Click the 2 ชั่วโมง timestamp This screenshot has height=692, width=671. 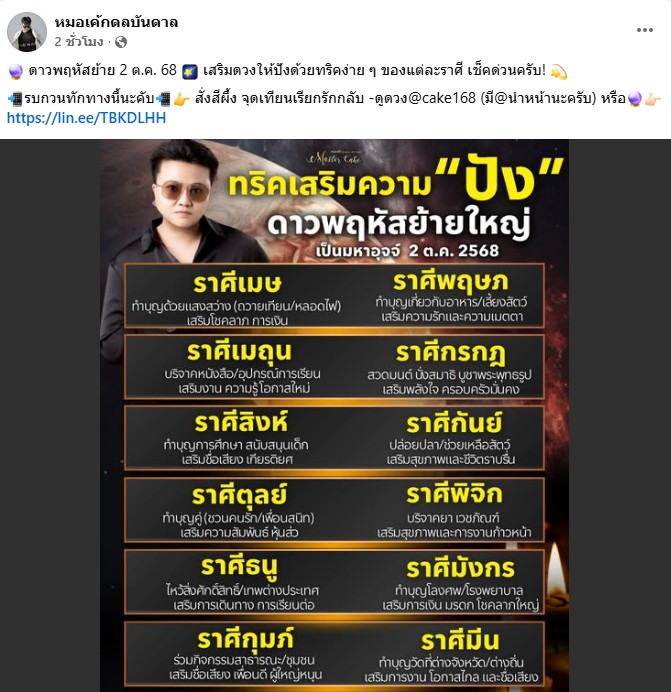click(x=79, y=42)
